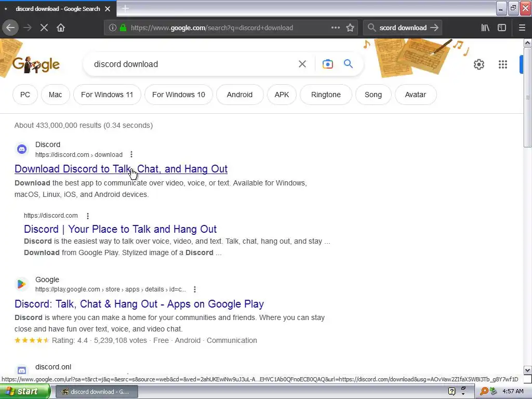
Task: Filter results by PC chip
Action: [25, 95]
